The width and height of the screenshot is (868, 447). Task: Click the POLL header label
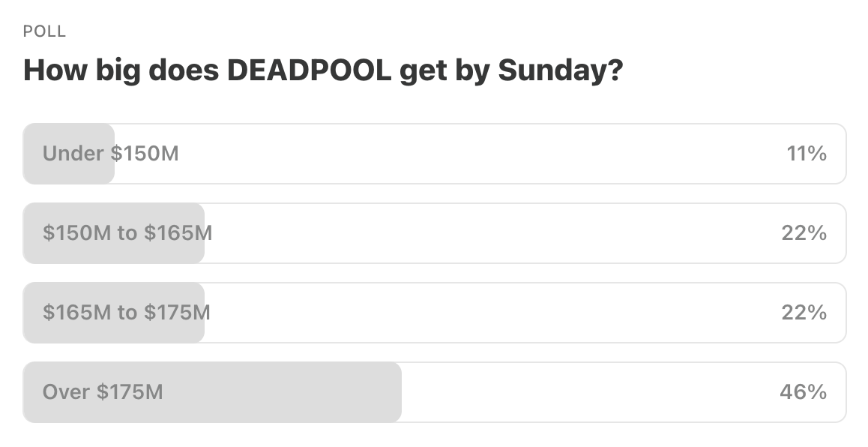point(43,31)
